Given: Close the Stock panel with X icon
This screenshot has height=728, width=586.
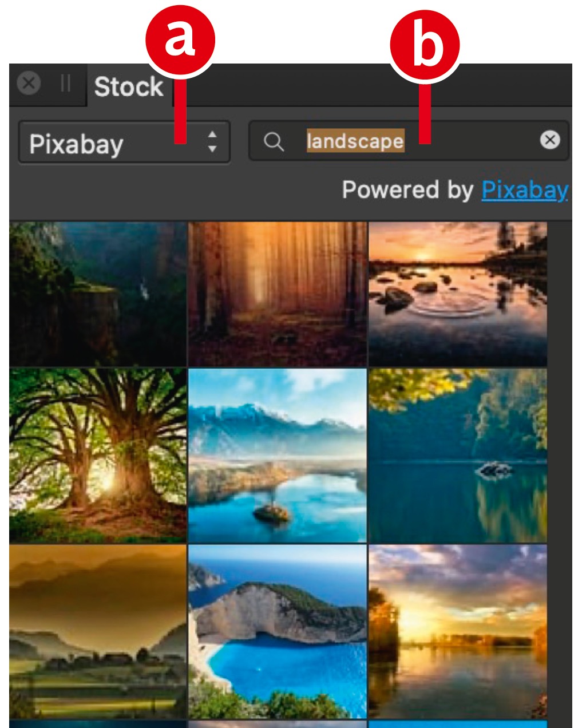Looking at the screenshot, I should click(x=29, y=84).
